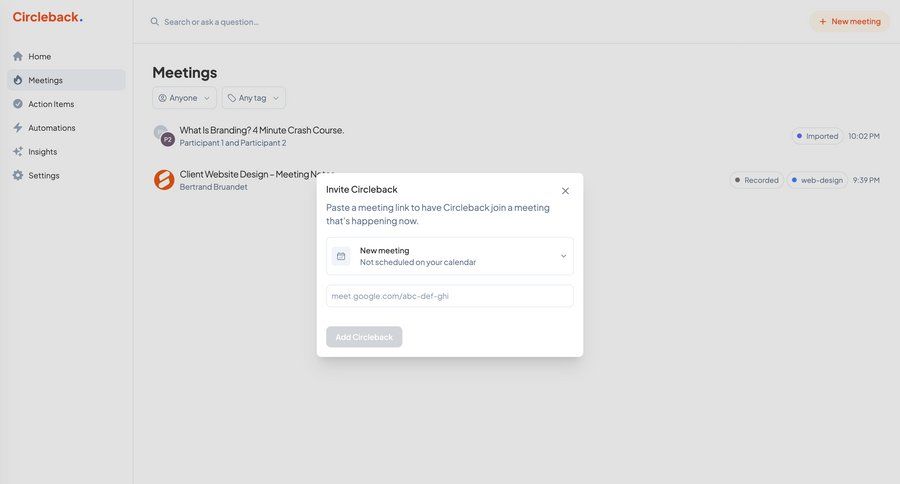900x484 pixels.
Task: Focus the Search or ask a question box
Action: [300, 22]
